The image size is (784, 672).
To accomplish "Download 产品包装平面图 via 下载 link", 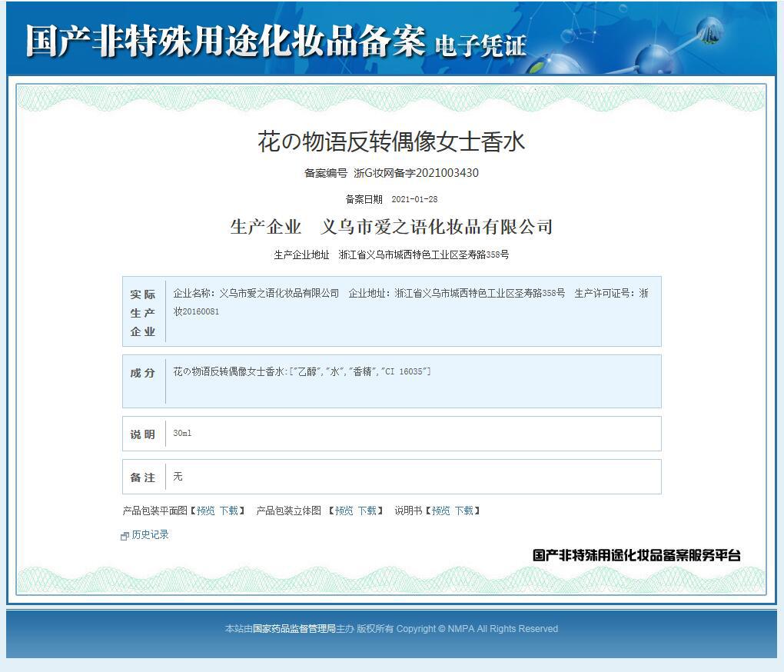I will 228,511.
